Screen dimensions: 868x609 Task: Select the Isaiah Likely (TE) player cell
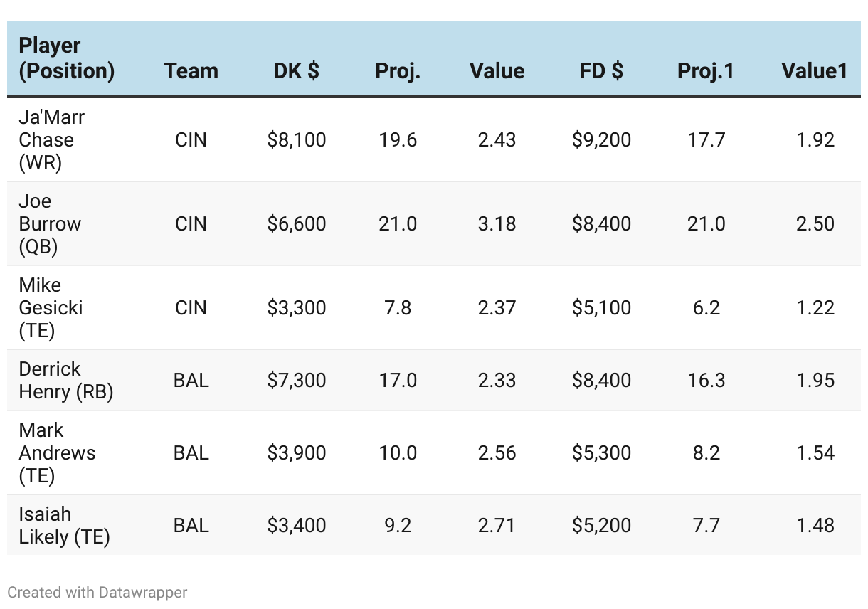(x=64, y=525)
